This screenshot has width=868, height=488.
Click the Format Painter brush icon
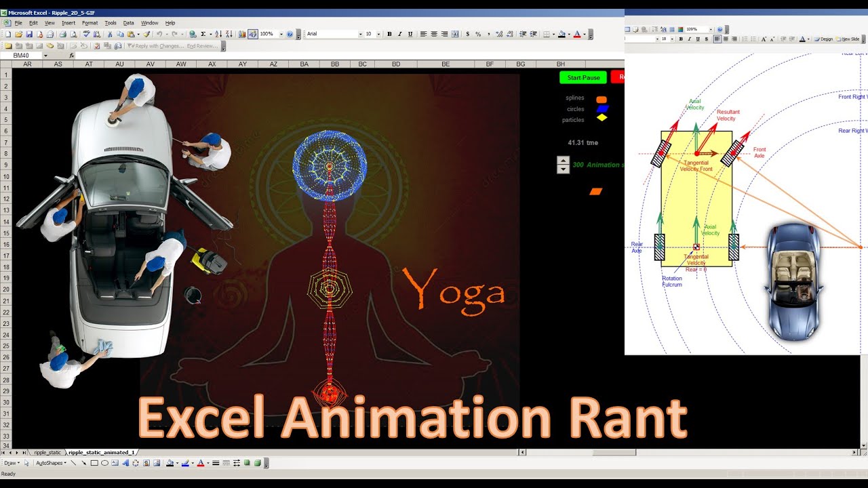point(146,34)
